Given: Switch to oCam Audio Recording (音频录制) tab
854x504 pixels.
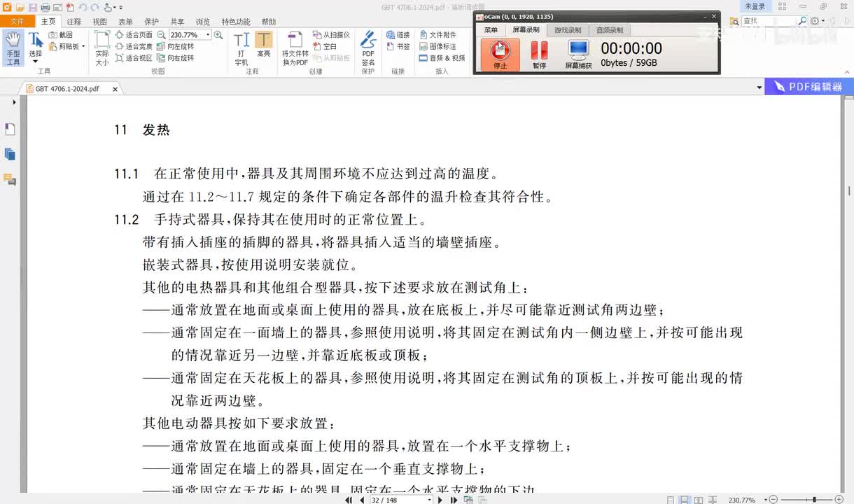Looking at the screenshot, I should click(610, 30).
